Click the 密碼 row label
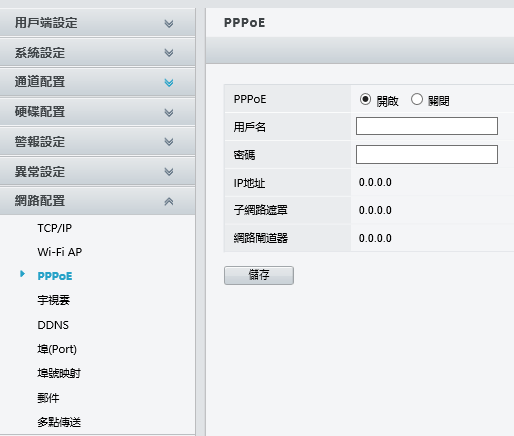This screenshot has width=514, height=436. 244,155
